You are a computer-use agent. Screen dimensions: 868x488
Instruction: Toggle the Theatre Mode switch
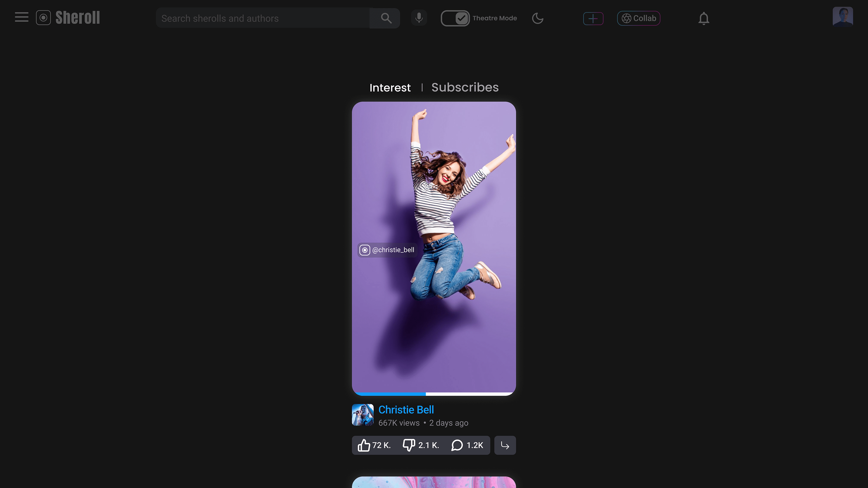pos(455,18)
